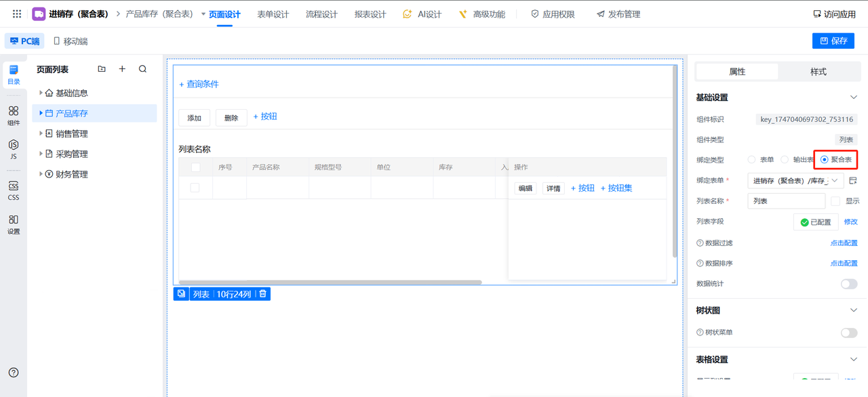Switch to the 表单设计 tab
This screenshot has height=397, width=868.
[273, 14]
